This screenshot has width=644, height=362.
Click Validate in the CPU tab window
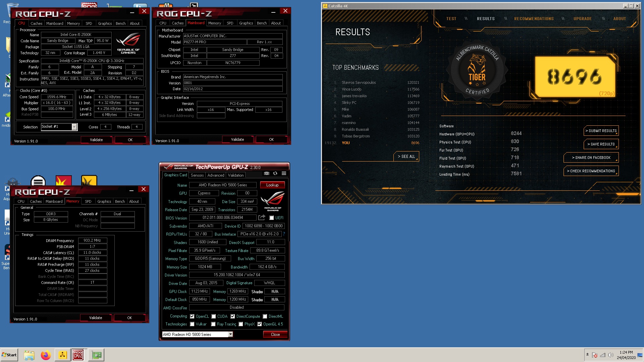coord(96,140)
